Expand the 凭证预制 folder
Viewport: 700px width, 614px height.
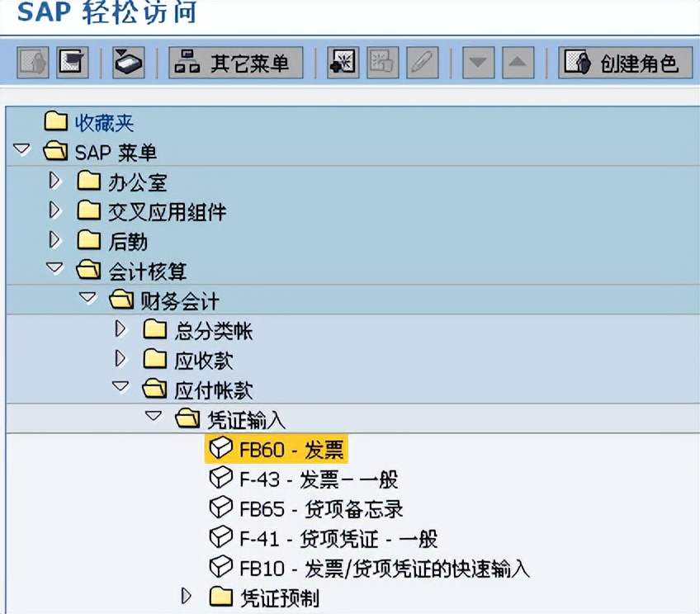tap(186, 596)
